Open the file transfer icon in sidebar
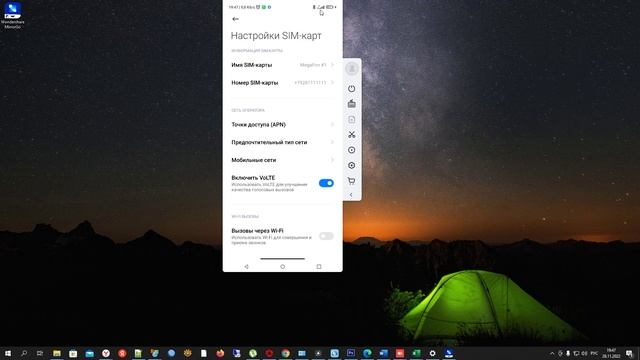640x360 pixels. 351,120
